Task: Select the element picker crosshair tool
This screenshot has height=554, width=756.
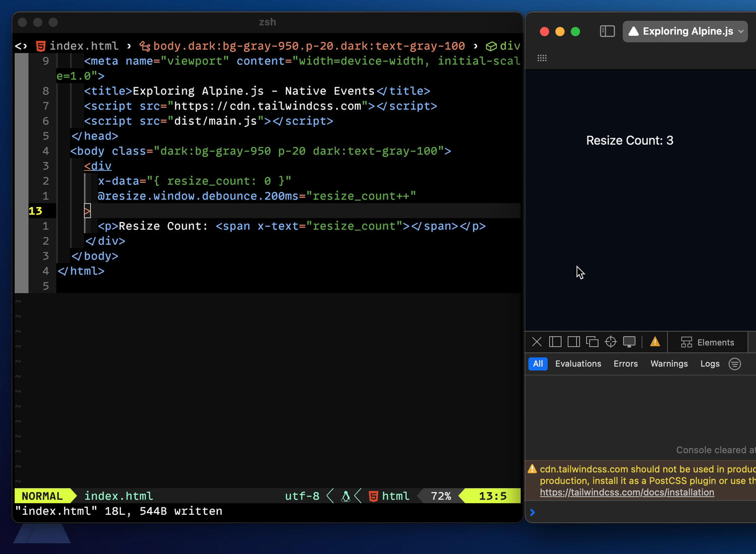Action: point(611,341)
